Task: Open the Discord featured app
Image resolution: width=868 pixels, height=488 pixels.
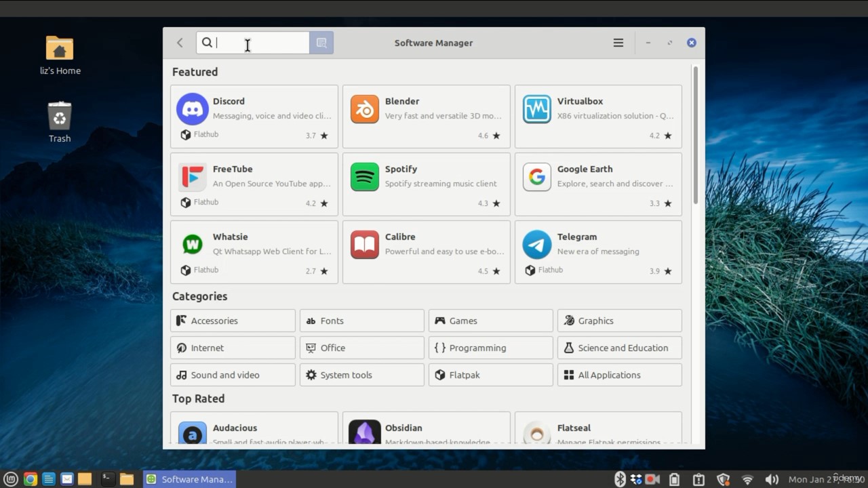Action: [254, 117]
